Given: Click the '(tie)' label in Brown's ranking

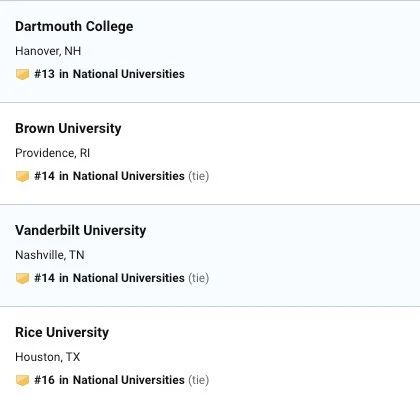Looking at the screenshot, I should 199,176.
